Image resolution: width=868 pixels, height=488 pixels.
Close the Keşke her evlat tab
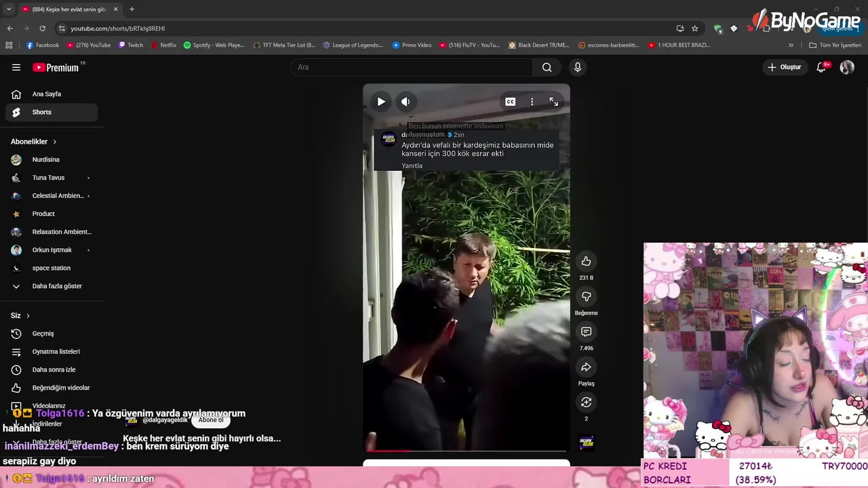coord(115,9)
